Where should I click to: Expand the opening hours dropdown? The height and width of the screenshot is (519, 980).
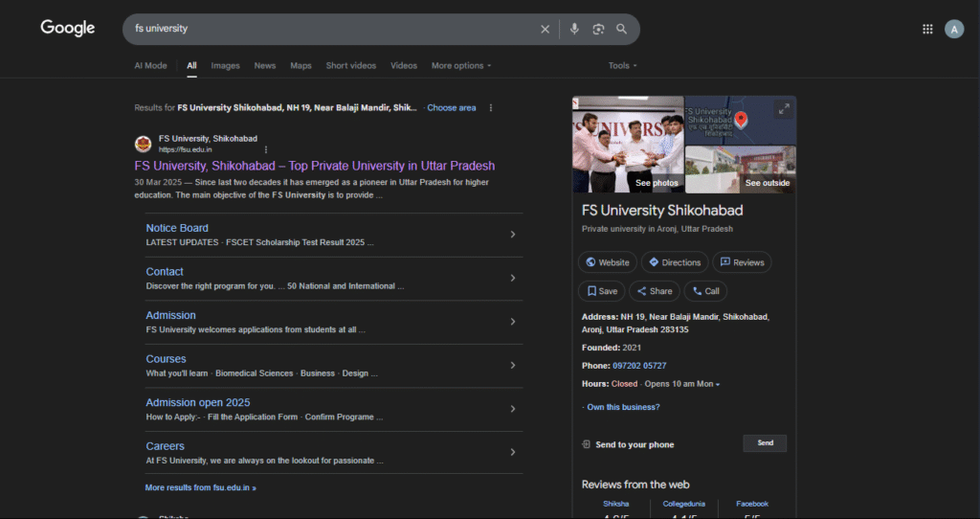tap(718, 384)
